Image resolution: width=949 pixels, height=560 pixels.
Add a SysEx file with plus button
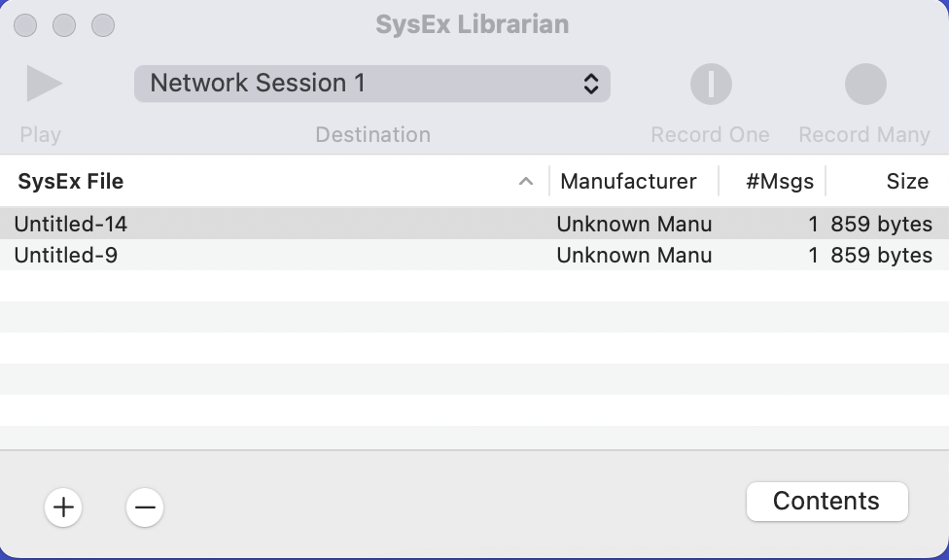(x=63, y=507)
